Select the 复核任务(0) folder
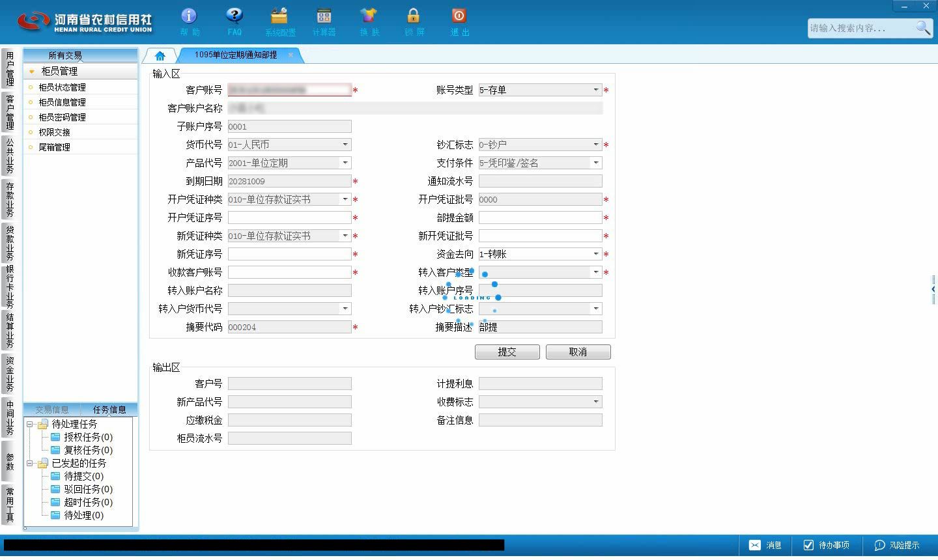 pos(81,450)
